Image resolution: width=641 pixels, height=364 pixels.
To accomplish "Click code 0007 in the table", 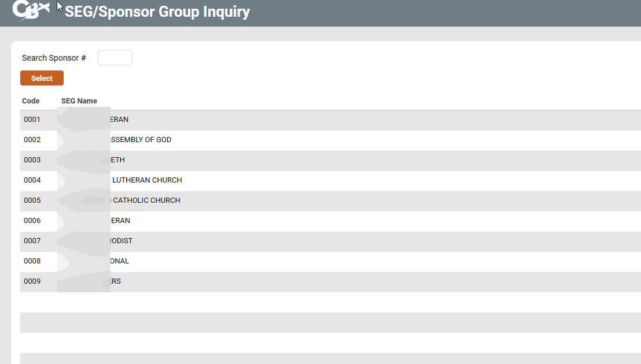I will pos(32,241).
